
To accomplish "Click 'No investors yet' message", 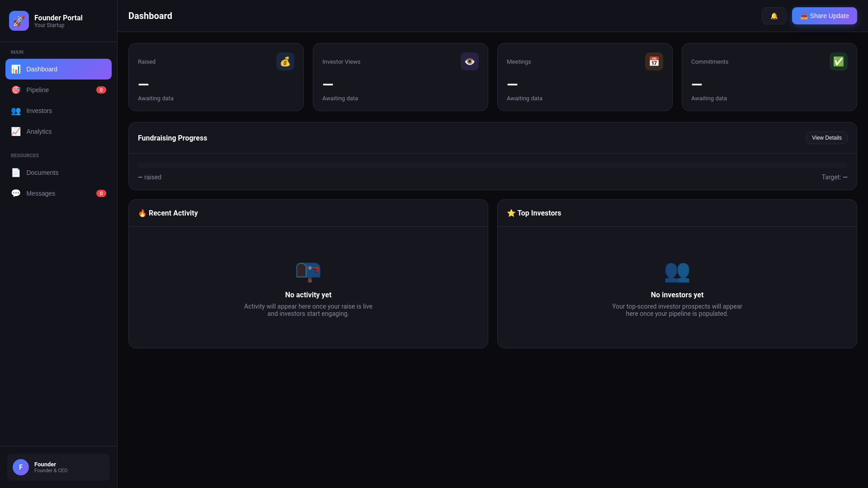I will 677,295.
